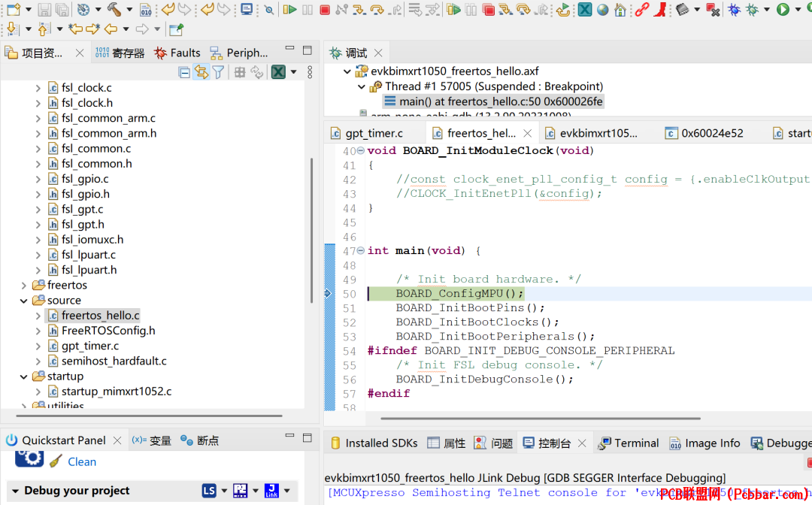Click the restart debug icon
This screenshot has width=812, height=505.
pyautogui.click(x=563, y=9)
